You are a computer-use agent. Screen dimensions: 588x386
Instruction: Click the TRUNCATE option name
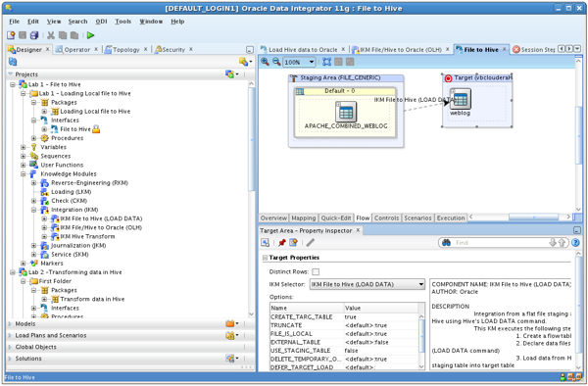tap(286, 325)
